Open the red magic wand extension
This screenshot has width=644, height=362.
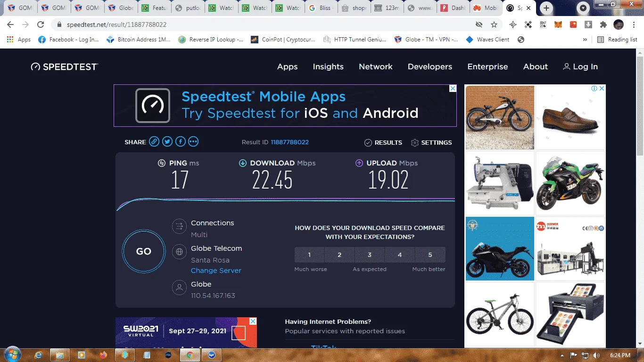[x=573, y=25]
